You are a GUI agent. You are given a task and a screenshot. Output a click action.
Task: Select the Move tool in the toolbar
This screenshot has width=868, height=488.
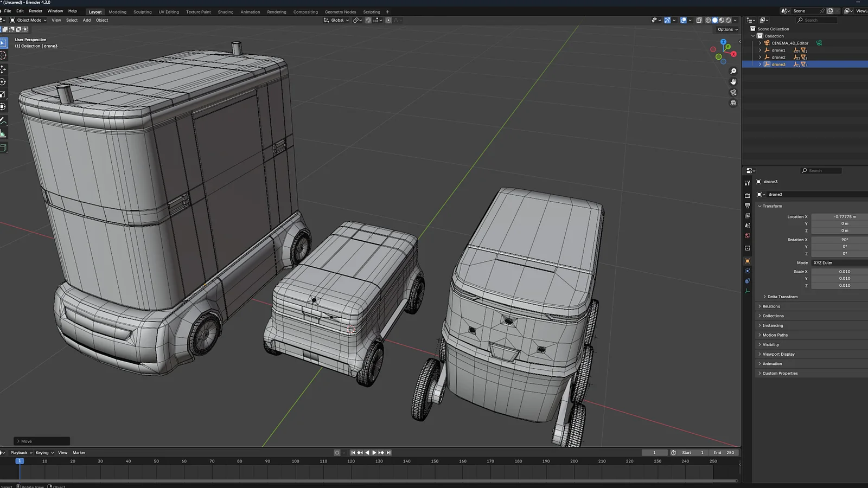pyautogui.click(x=3, y=69)
